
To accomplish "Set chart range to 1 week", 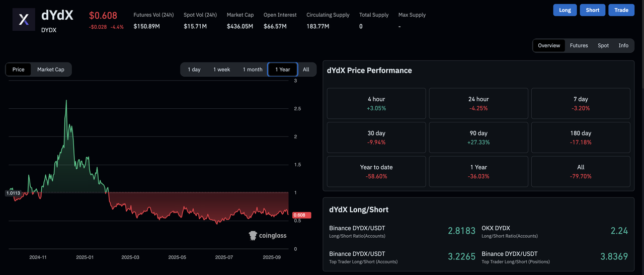I will 221,70.
